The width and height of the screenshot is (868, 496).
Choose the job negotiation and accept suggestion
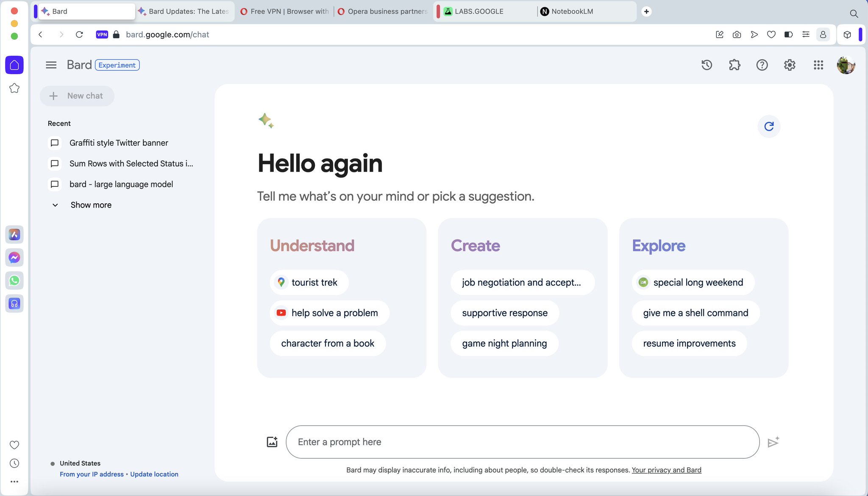coord(522,283)
